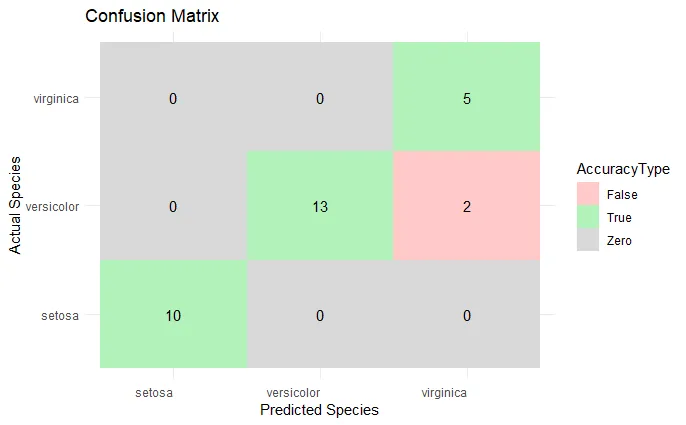Screen dimensions: 686x425
Task: Click cell for actual virginica, predicted versicolor
Action: [320, 98]
